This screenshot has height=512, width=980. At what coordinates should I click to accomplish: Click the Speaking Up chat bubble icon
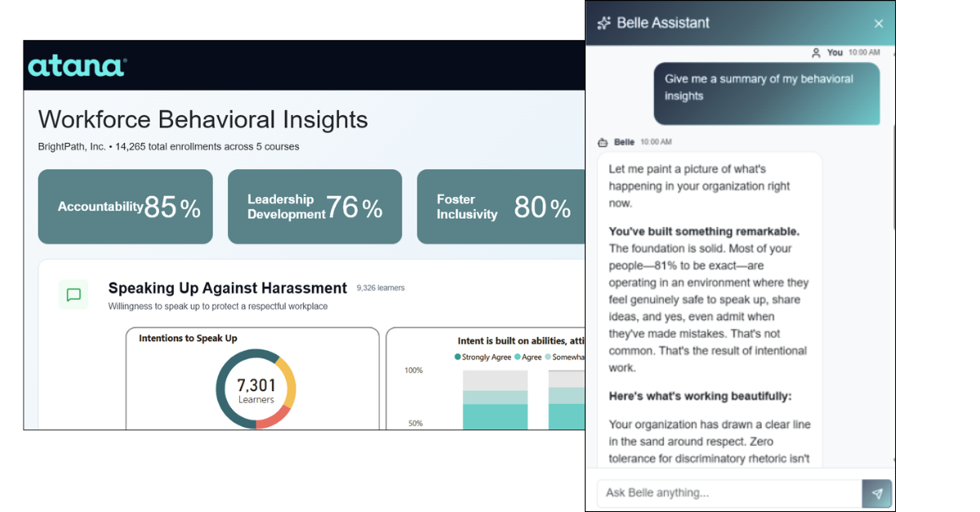click(73, 295)
